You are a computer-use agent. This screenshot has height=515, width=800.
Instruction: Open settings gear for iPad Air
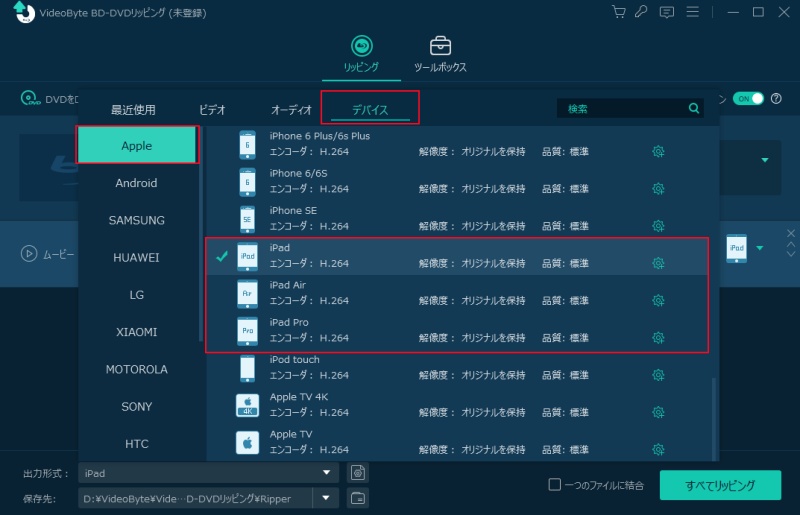(x=658, y=301)
